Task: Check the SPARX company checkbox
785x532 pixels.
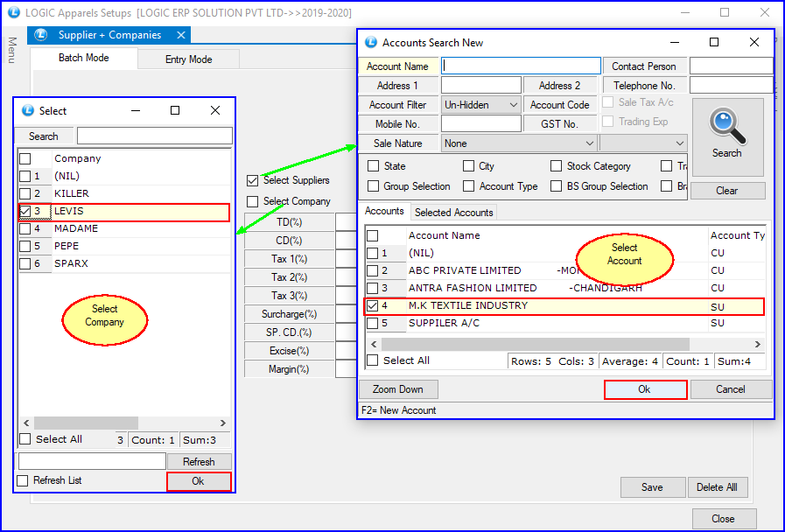Action: [x=25, y=263]
